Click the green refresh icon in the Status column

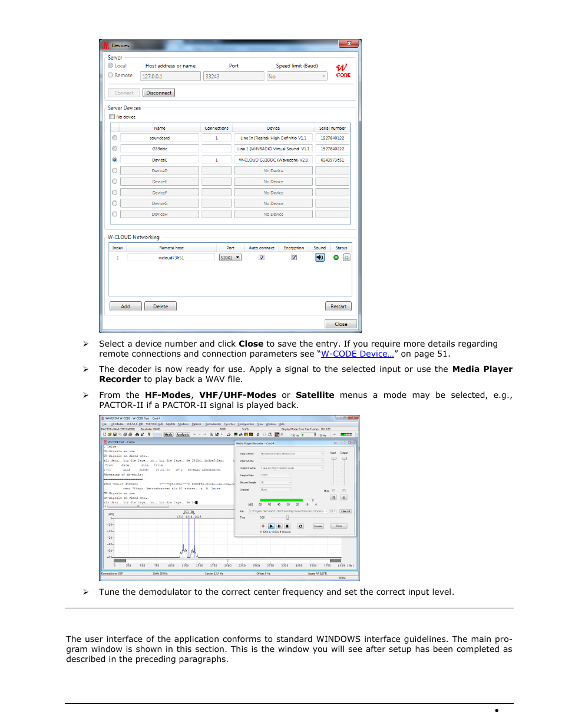(346, 258)
